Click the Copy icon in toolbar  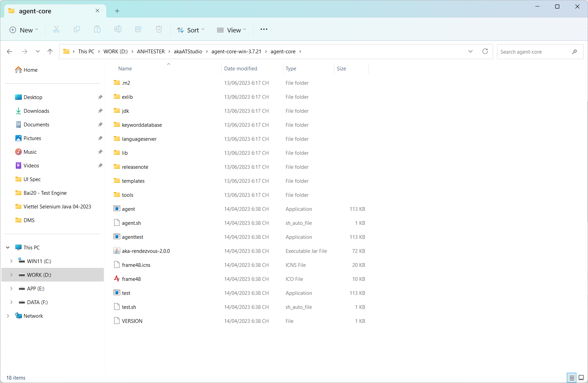click(x=77, y=30)
